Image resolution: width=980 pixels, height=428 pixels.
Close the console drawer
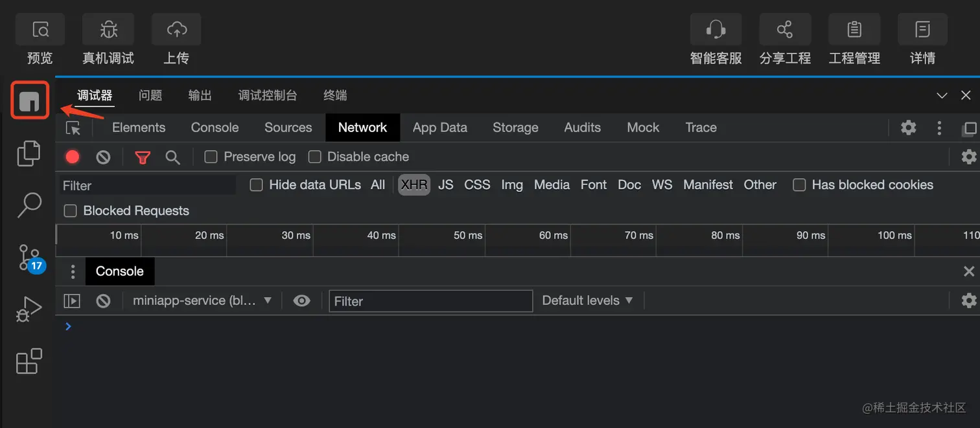click(969, 271)
